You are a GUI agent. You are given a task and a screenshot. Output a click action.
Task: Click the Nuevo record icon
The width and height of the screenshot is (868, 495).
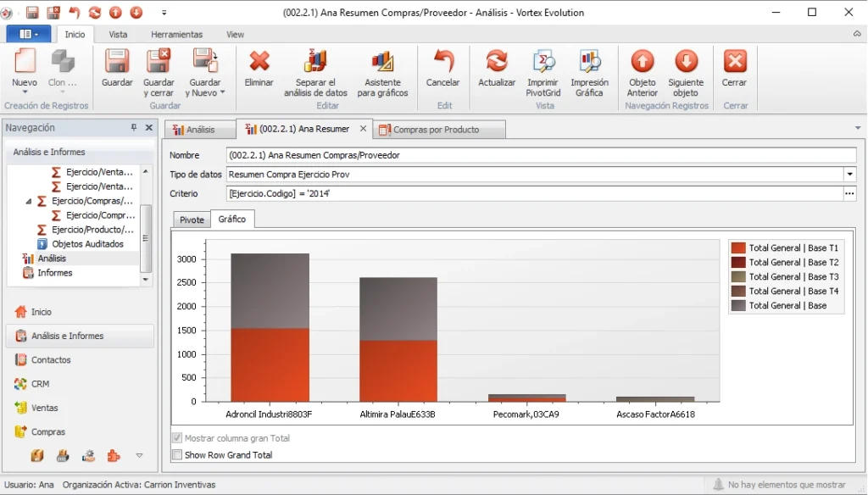pos(25,61)
